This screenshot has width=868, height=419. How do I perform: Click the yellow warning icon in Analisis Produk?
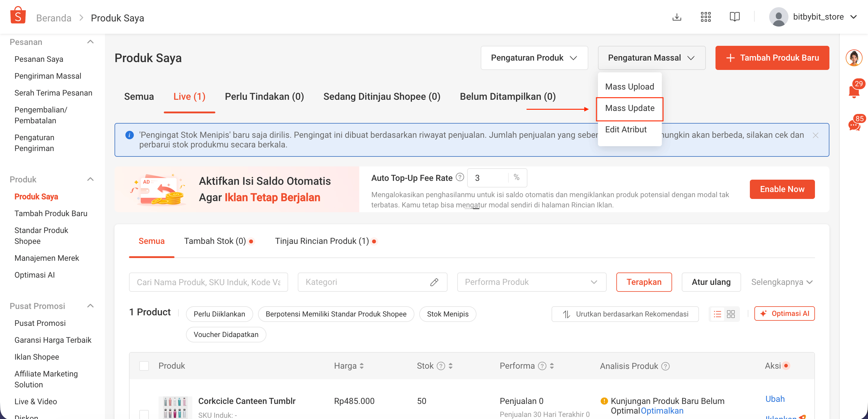[604, 401]
